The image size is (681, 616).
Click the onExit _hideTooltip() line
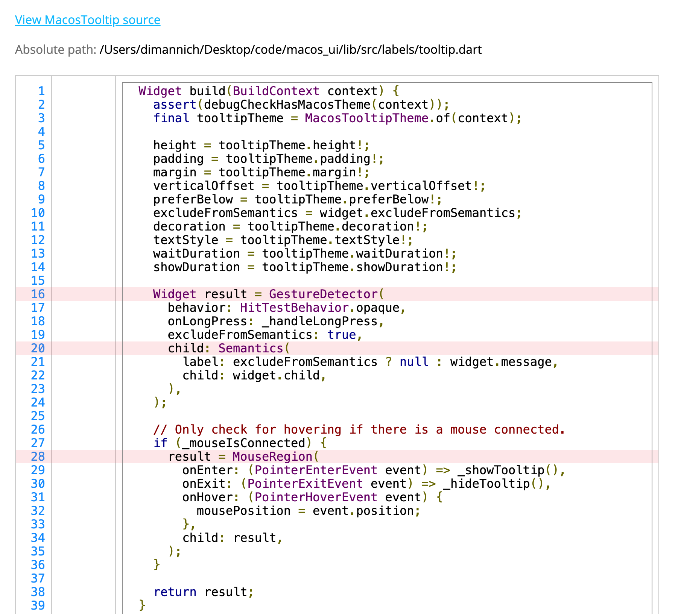coord(366,484)
